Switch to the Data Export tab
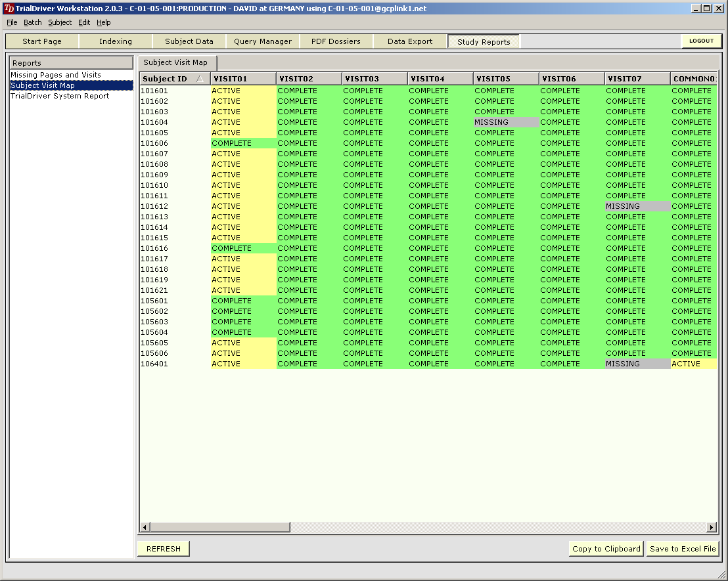This screenshot has height=581, width=728. coord(410,41)
